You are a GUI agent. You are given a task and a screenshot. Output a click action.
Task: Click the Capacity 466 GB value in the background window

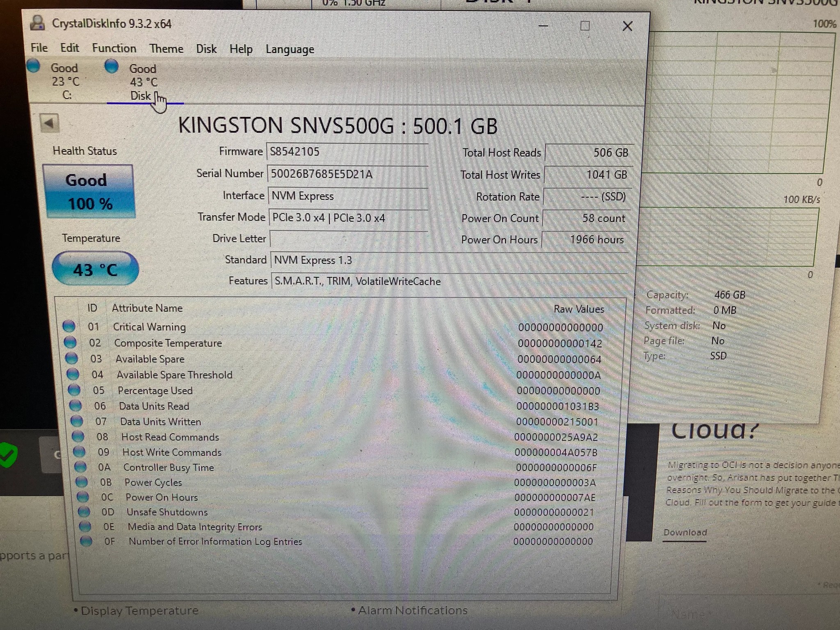[730, 294]
